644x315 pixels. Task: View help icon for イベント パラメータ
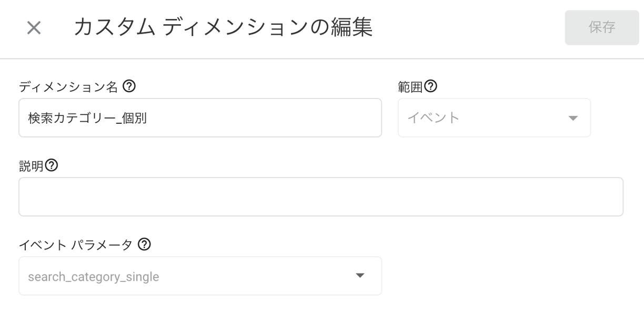(144, 244)
